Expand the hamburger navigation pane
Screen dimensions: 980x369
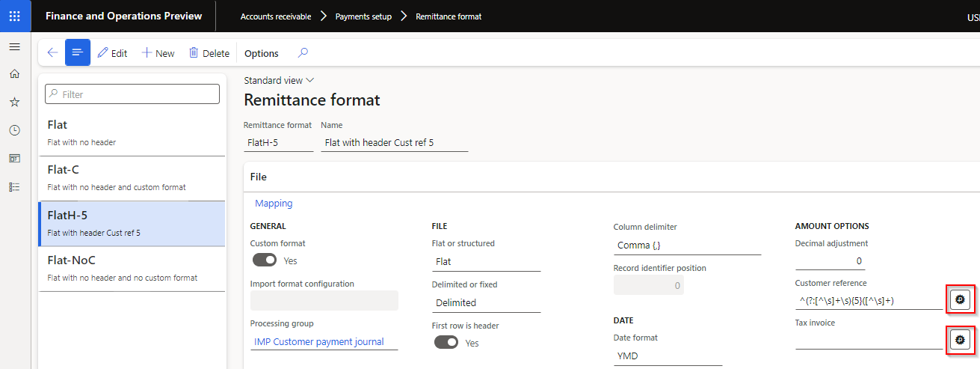14,47
